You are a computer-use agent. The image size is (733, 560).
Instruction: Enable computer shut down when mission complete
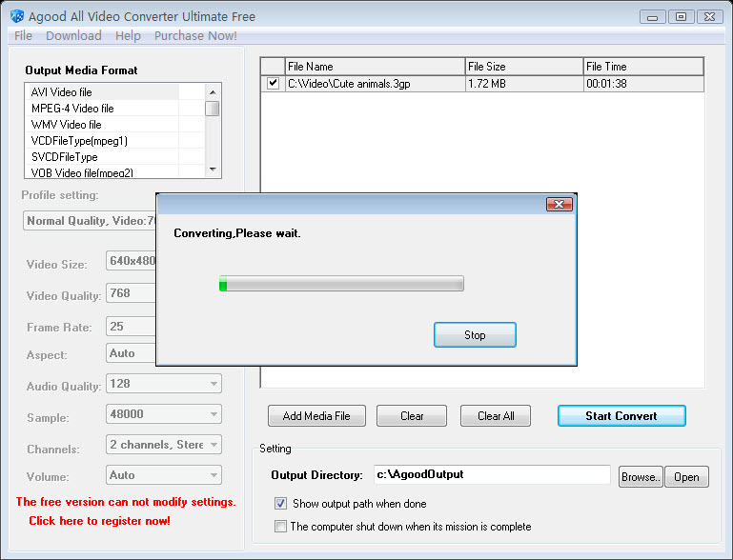click(x=280, y=527)
